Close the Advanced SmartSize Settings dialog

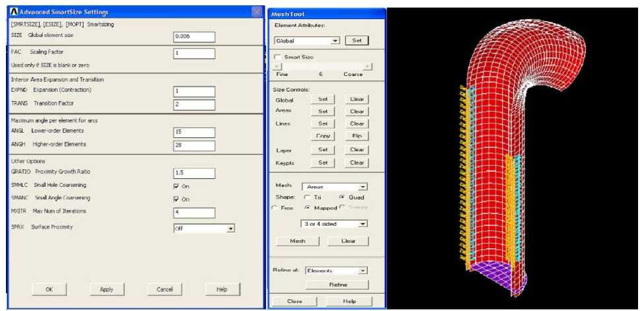(x=257, y=12)
